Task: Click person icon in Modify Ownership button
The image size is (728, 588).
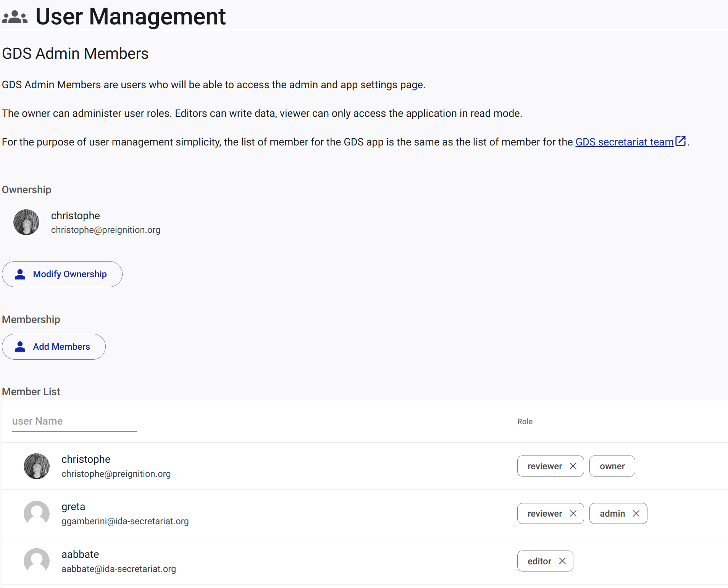Action: pos(20,274)
